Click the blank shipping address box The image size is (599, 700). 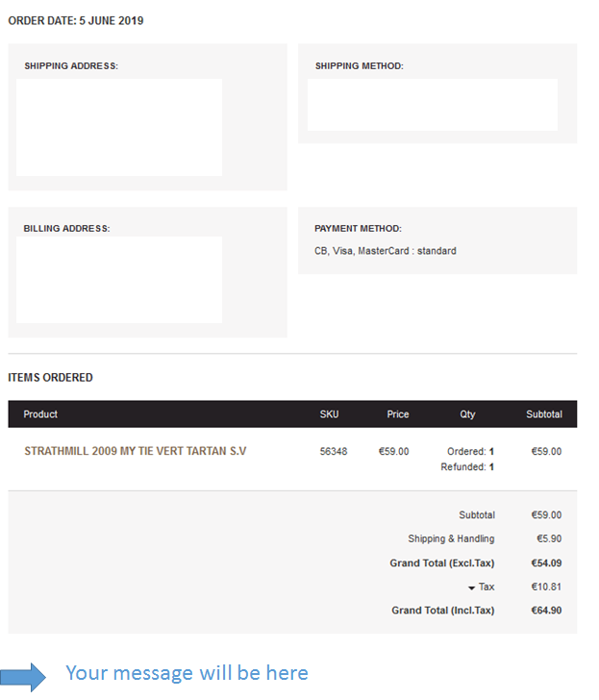click(x=119, y=127)
